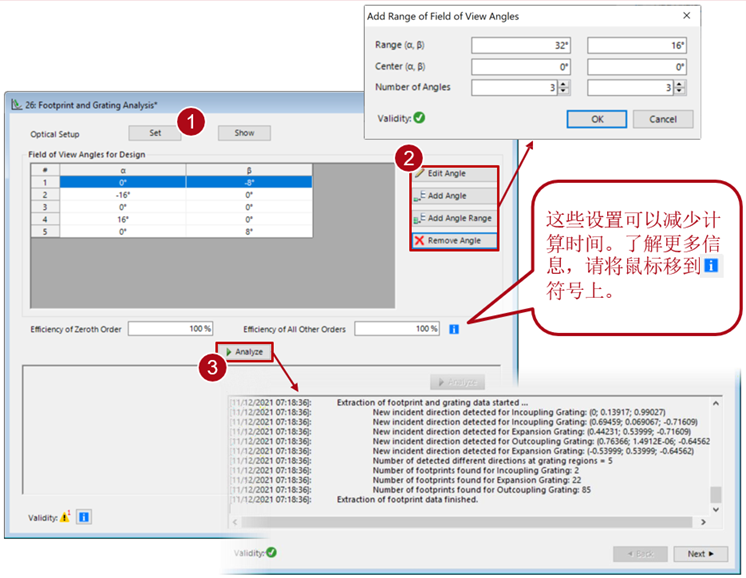Edit the Range beta field showing 16°
The height and width of the screenshot is (578, 746).
point(637,46)
